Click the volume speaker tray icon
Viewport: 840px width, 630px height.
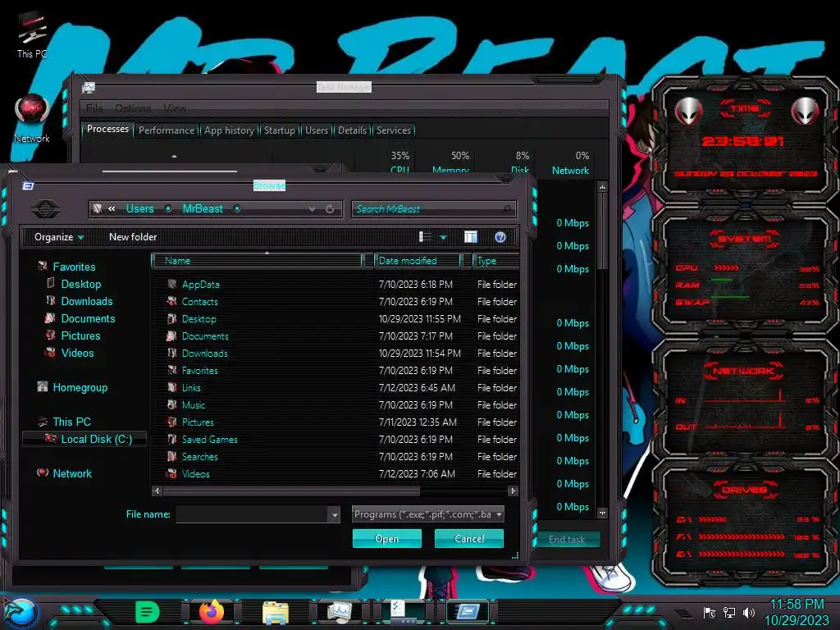coord(749,613)
